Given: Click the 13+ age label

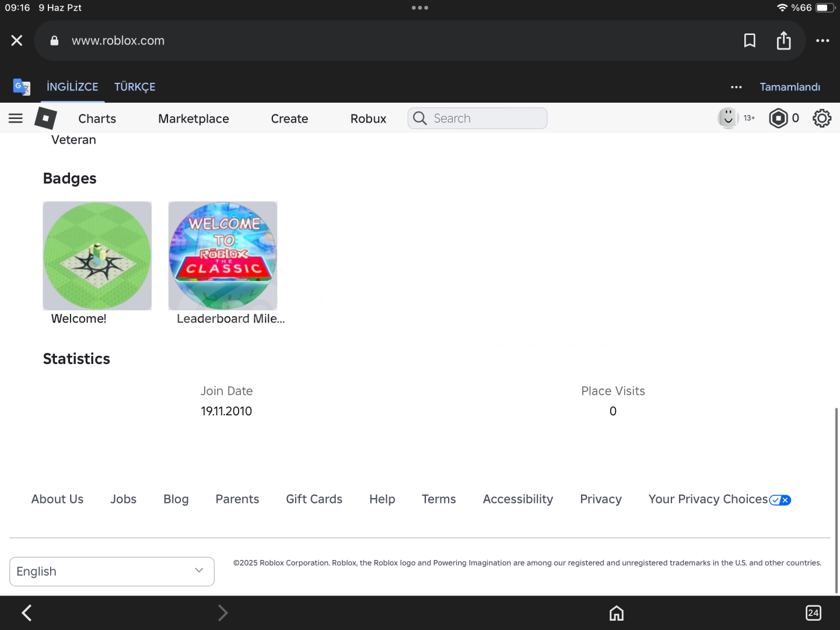Looking at the screenshot, I should (x=750, y=118).
